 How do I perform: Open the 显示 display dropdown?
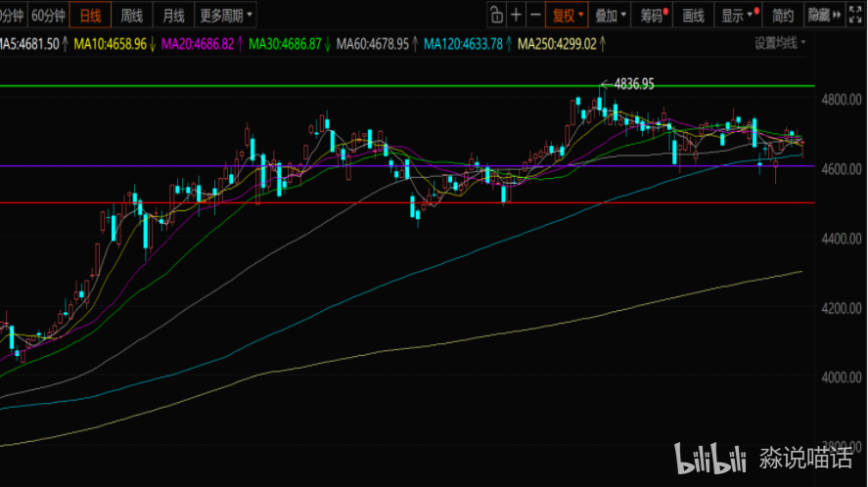click(x=739, y=15)
